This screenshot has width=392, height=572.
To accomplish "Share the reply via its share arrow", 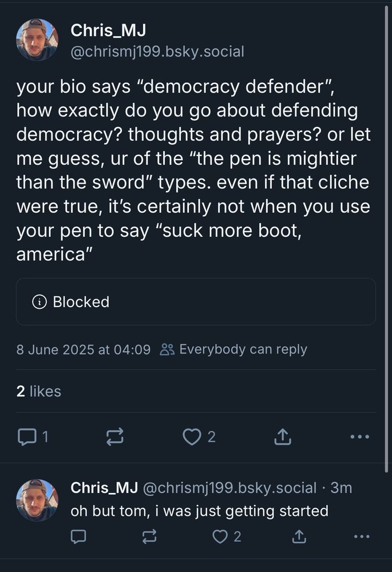I will coord(298,536).
